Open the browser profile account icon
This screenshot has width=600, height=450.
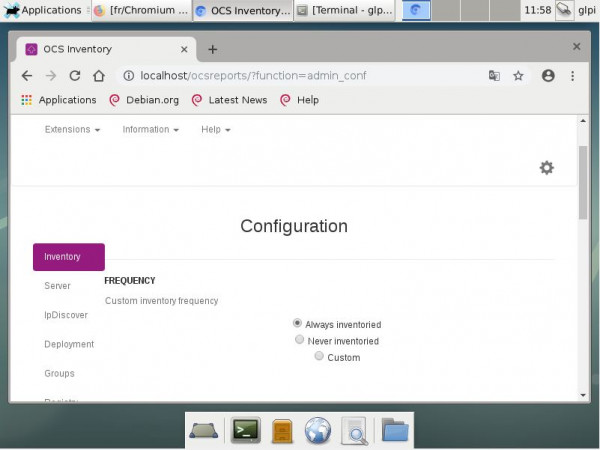tap(548, 76)
